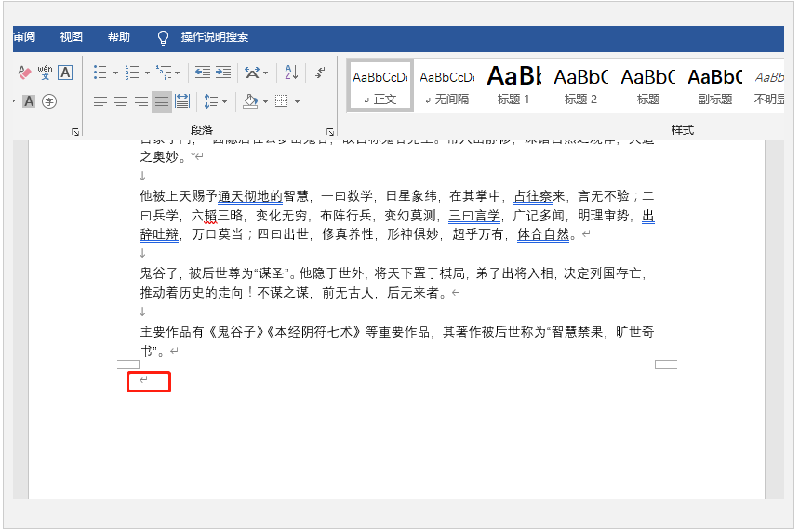Expand the line spacing dropdown
The image size is (799, 532).
[225, 101]
